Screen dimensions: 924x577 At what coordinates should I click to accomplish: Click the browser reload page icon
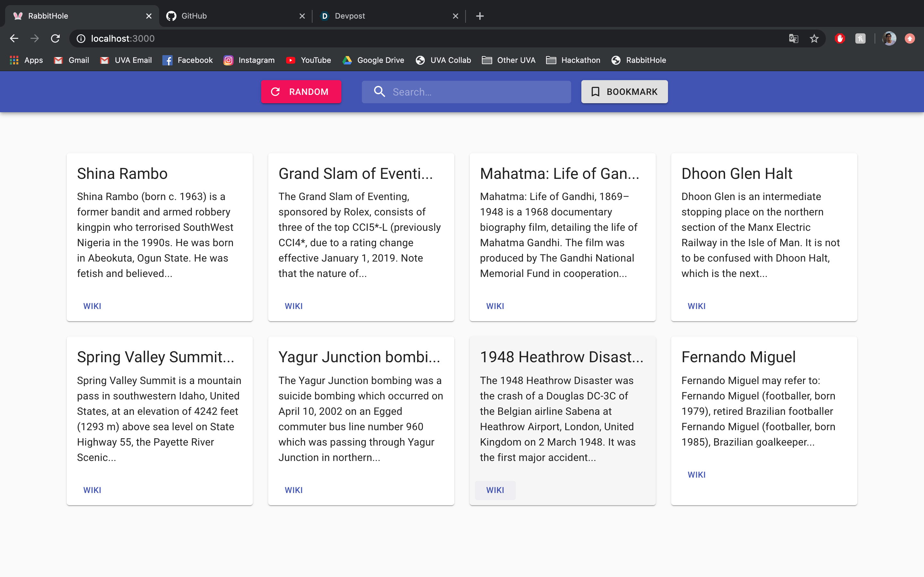click(x=56, y=38)
